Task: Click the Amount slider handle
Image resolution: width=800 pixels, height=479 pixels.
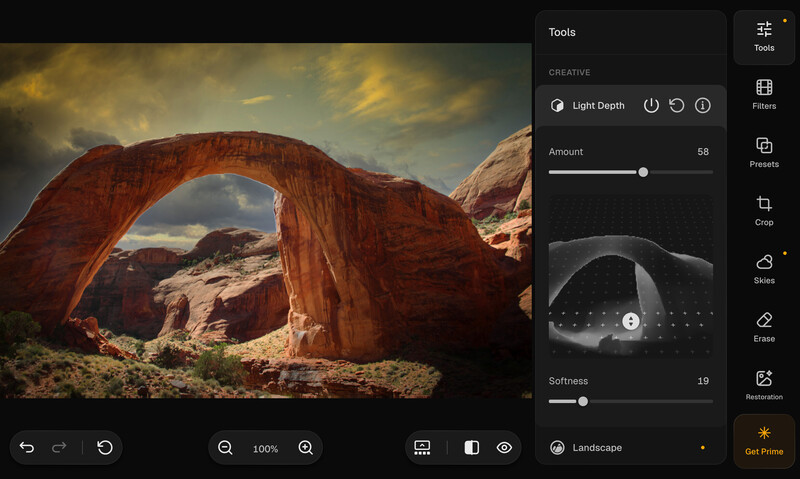Action: click(x=643, y=172)
